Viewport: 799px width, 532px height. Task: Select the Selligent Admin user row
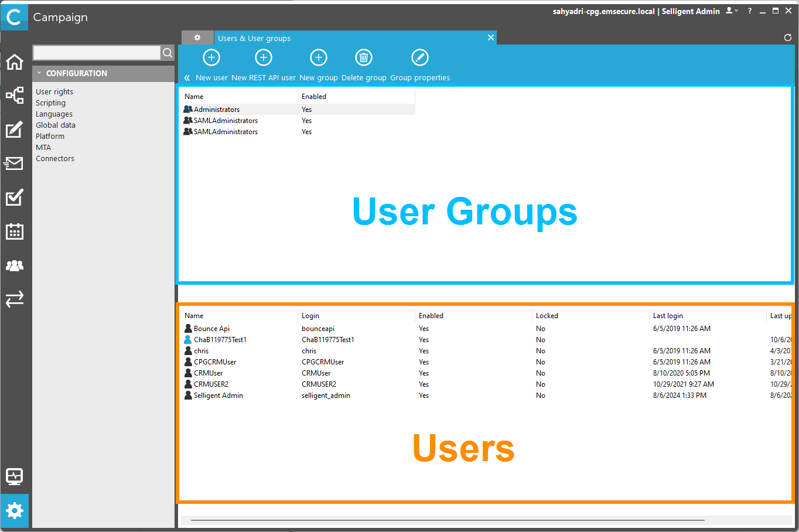tap(218, 395)
